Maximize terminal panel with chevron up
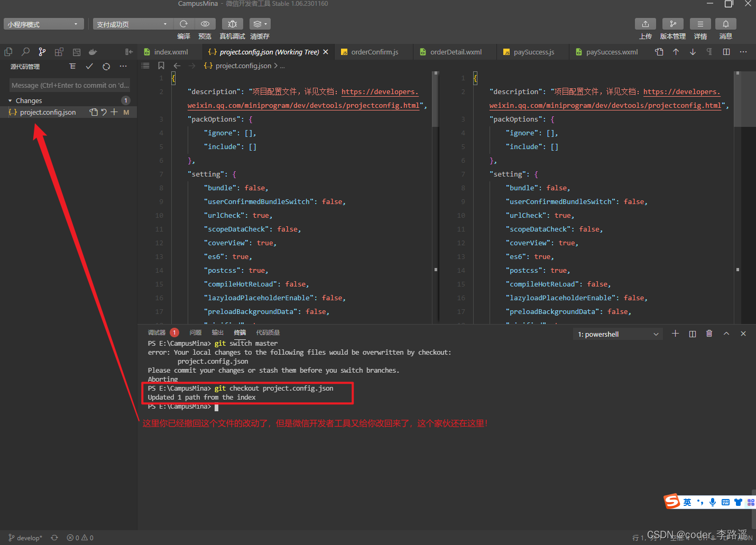Image resolution: width=756 pixels, height=545 pixels. [x=726, y=334]
